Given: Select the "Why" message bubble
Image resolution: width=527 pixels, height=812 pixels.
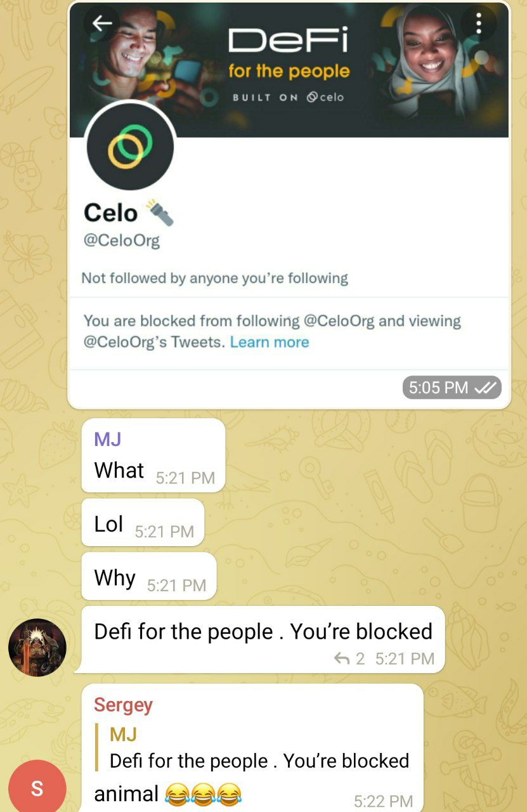Looking at the screenshot, I should tap(149, 576).
